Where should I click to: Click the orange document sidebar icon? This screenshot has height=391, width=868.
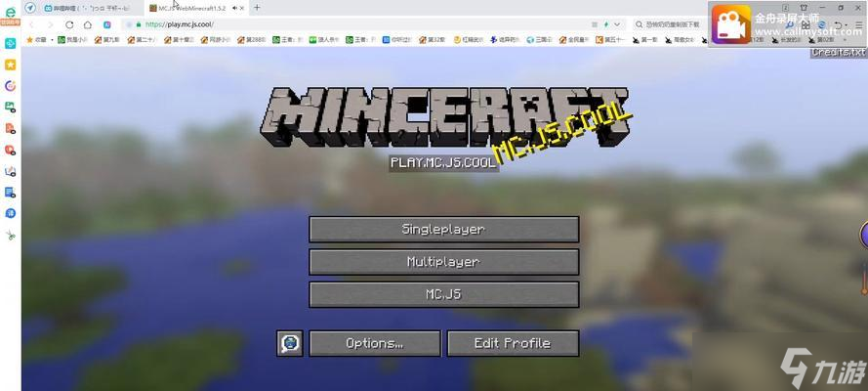pyautogui.click(x=10, y=128)
